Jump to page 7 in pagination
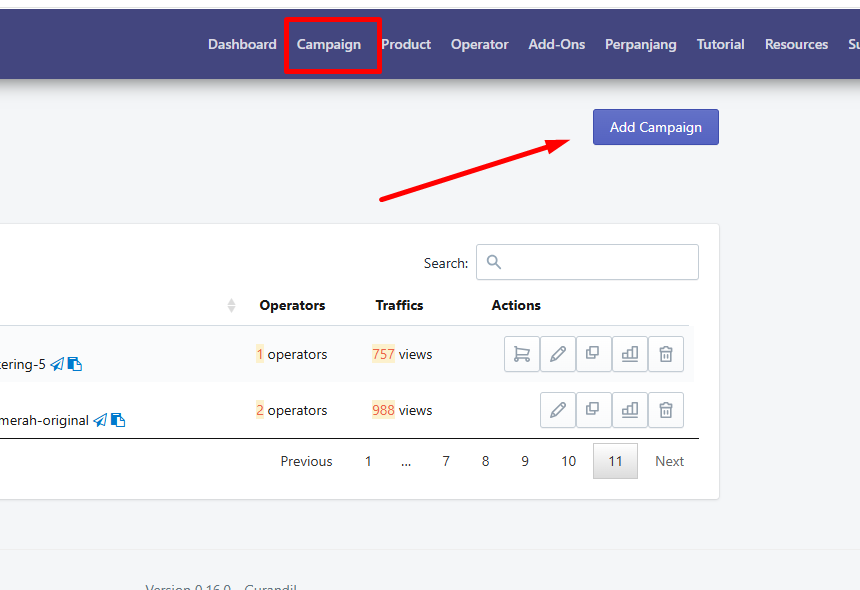This screenshot has height=590, width=860. click(446, 461)
